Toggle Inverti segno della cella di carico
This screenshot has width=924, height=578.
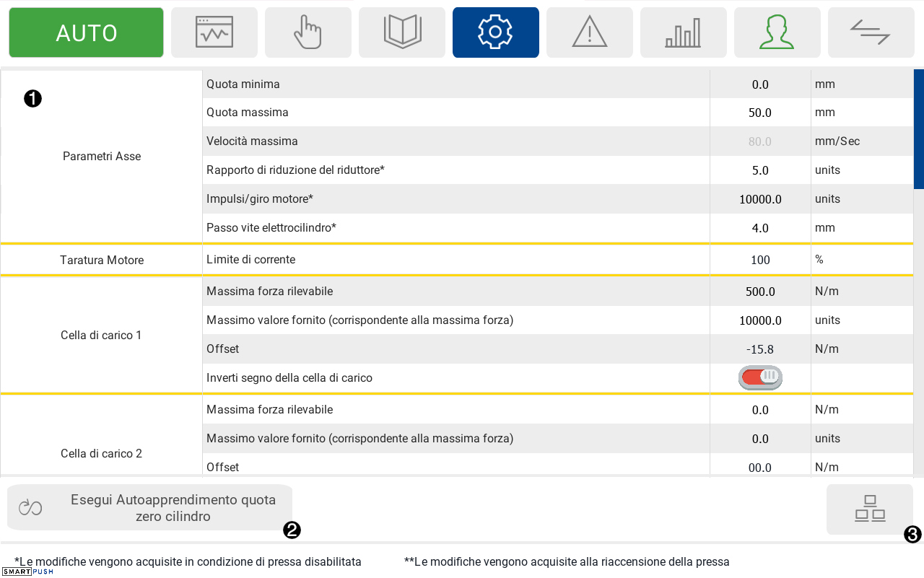(760, 377)
